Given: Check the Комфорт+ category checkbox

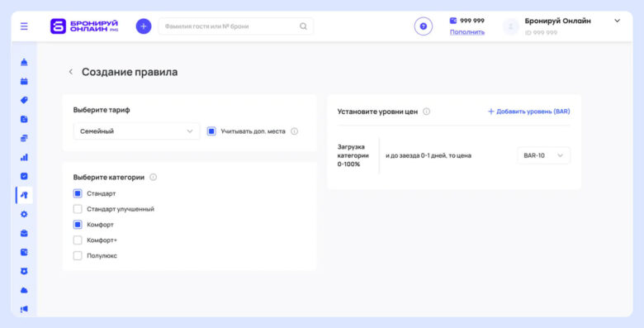Looking at the screenshot, I should point(78,240).
